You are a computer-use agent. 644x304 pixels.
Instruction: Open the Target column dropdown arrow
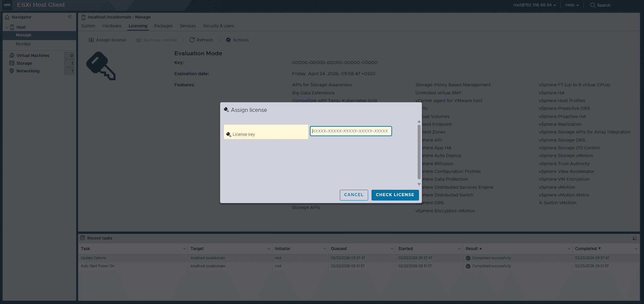click(x=269, y=249)
